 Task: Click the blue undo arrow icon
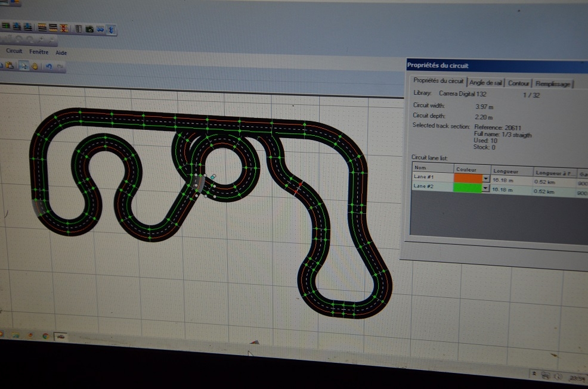tap(49, 66)
